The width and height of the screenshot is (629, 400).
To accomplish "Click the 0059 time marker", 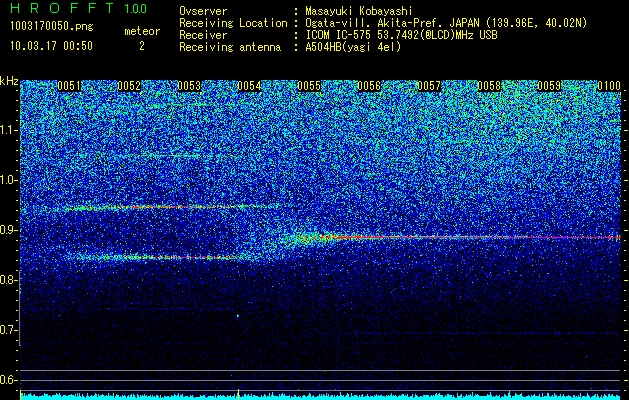I will tap(549, 86).
